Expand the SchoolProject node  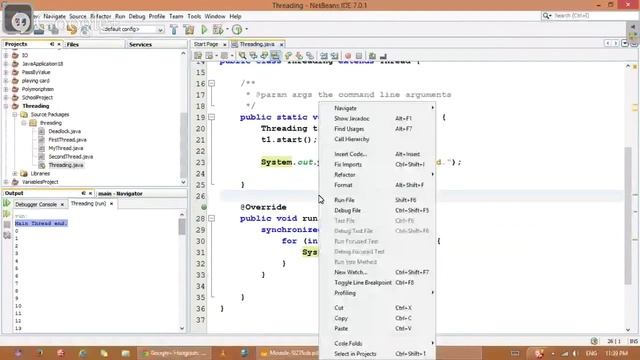click(x=6, y=98)
